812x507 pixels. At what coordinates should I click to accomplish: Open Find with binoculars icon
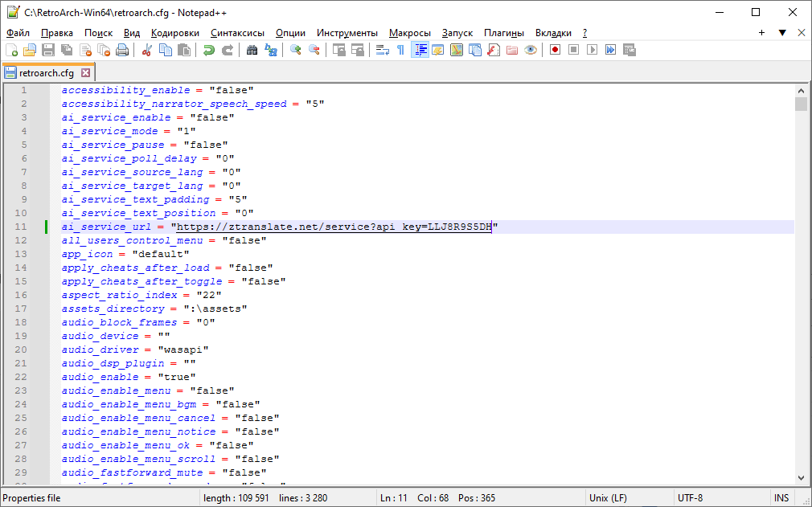[252, 50]
